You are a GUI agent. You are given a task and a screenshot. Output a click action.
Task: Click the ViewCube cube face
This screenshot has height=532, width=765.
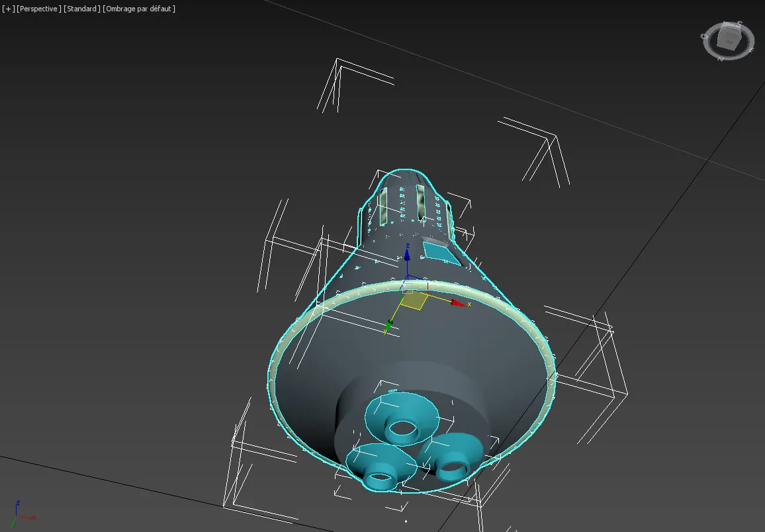(729, 41)
